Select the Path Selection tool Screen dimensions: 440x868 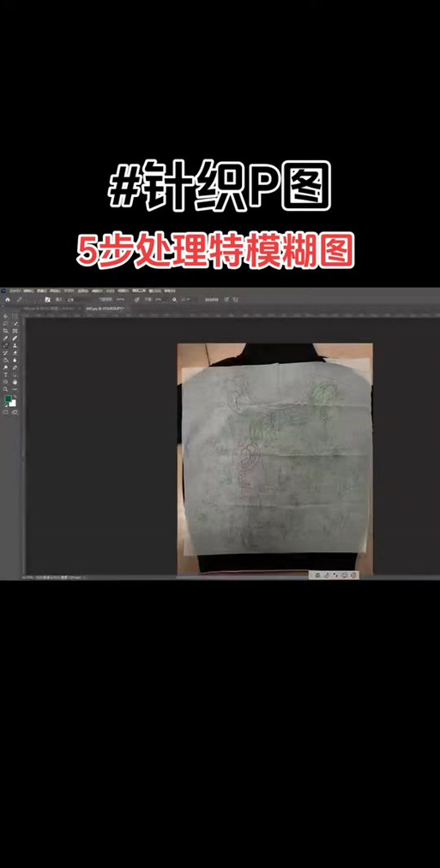click(15, 374)
